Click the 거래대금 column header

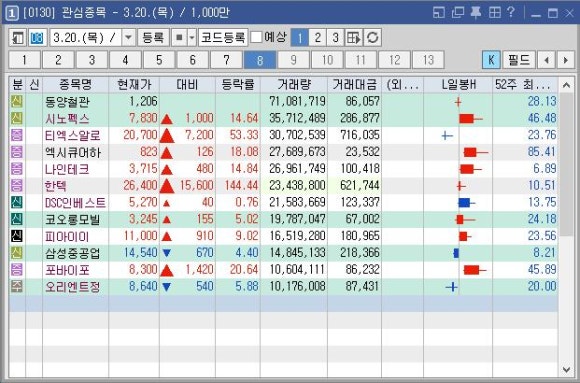pos(354,85)
